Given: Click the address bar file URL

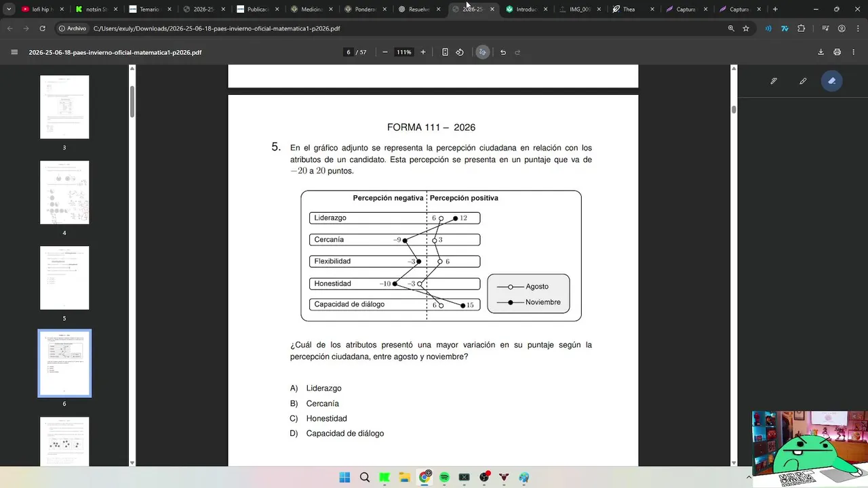Looking at the screenshot, I should (217, 28).
